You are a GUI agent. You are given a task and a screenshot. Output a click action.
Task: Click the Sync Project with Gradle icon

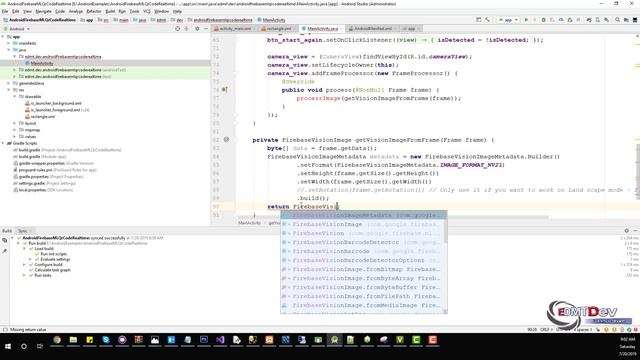(x=589, y=20)
